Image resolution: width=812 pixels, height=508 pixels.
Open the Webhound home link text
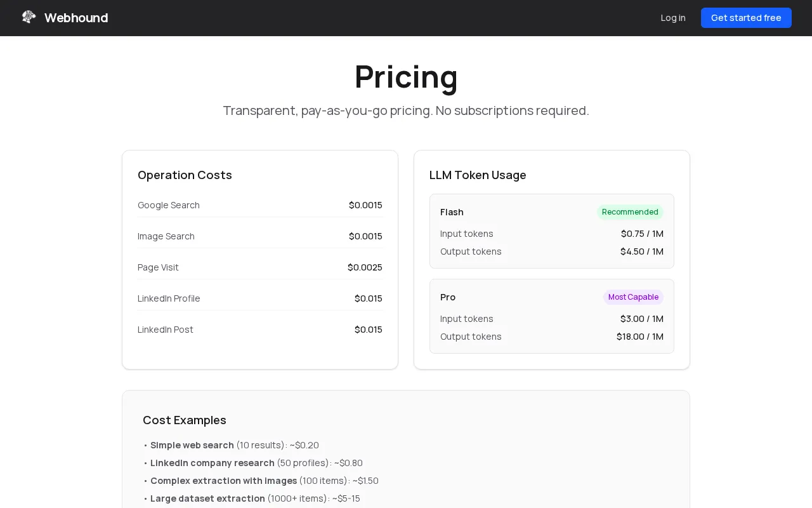(76, 18)
